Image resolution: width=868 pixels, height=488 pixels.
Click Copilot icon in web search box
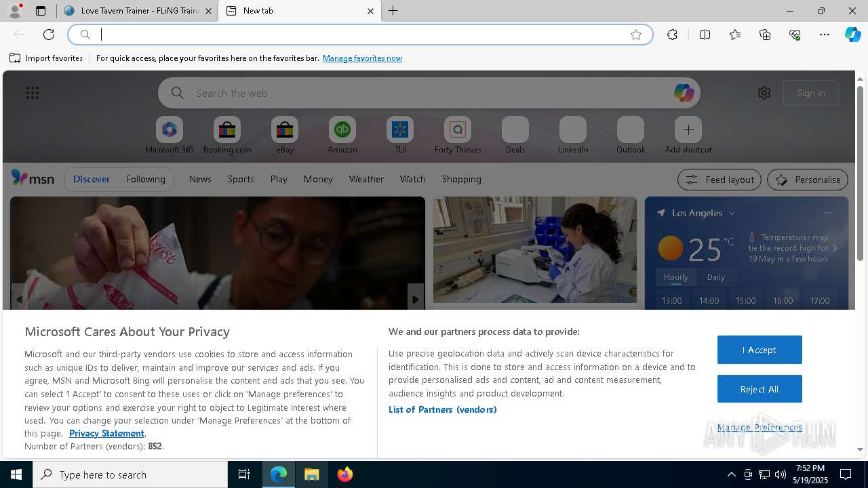684,93
